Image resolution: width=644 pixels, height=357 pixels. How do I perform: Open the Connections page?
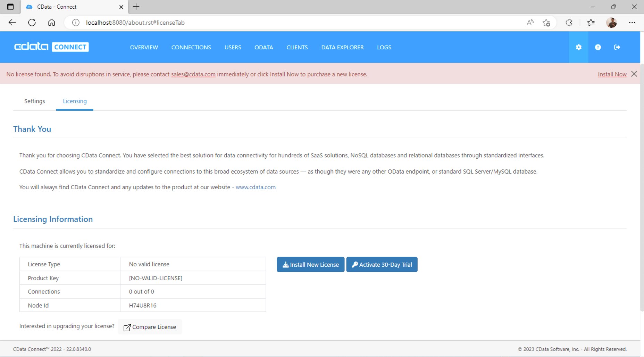[191, 47]
